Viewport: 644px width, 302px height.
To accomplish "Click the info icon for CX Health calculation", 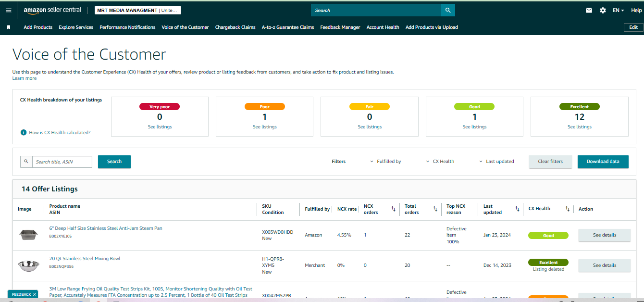I will coord(24,132).
